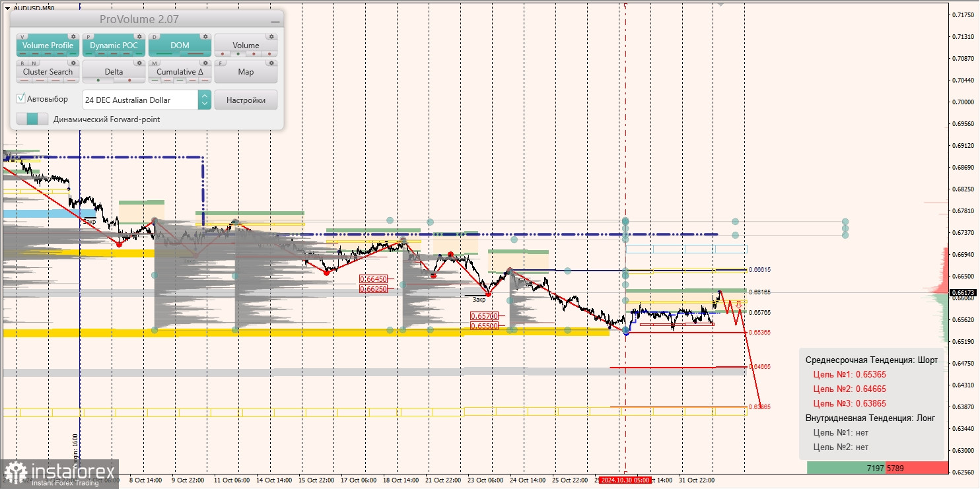Click the D hotkey tab on DOM
The width and height of the screenshot is (980, 489).
click(156, 37)
